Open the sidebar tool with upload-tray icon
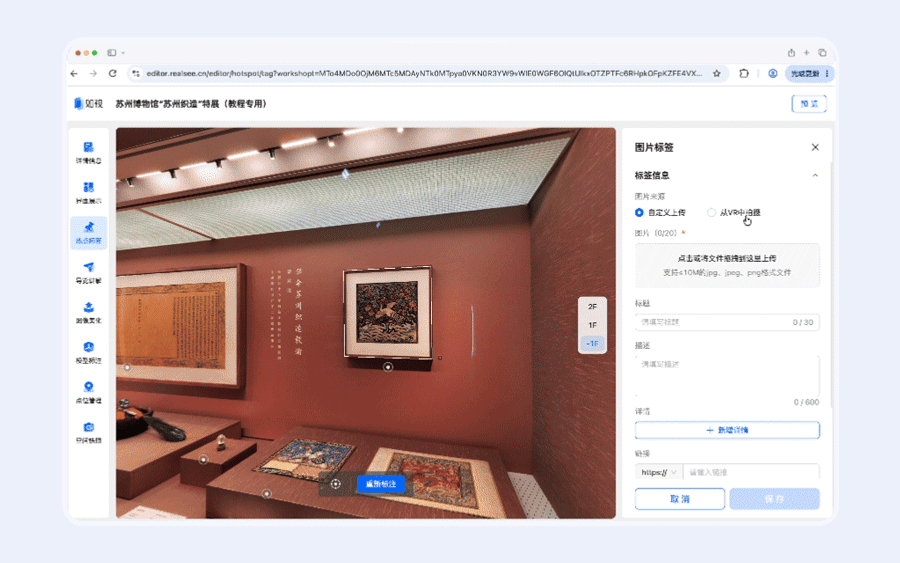This screenshot has height=563, width=900. point(88,313)
